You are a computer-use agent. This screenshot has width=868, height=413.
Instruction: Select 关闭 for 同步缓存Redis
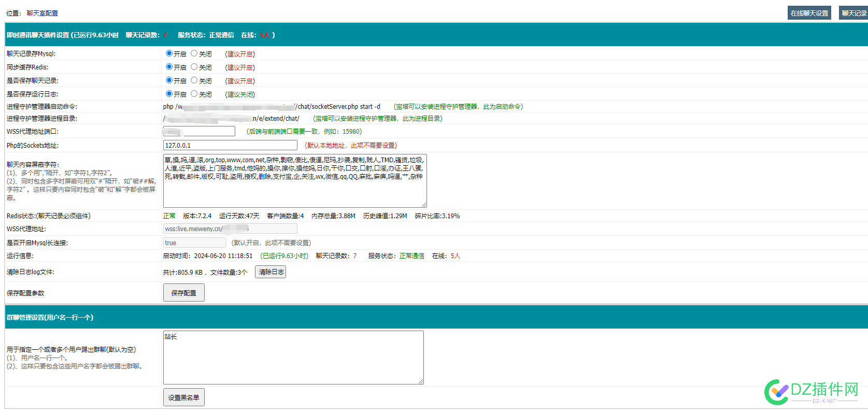[x=194, y=67]
